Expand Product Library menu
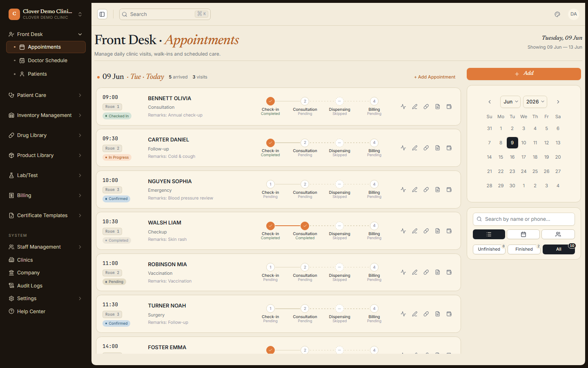This screenshot has width=588, height=368. point(46,155)
